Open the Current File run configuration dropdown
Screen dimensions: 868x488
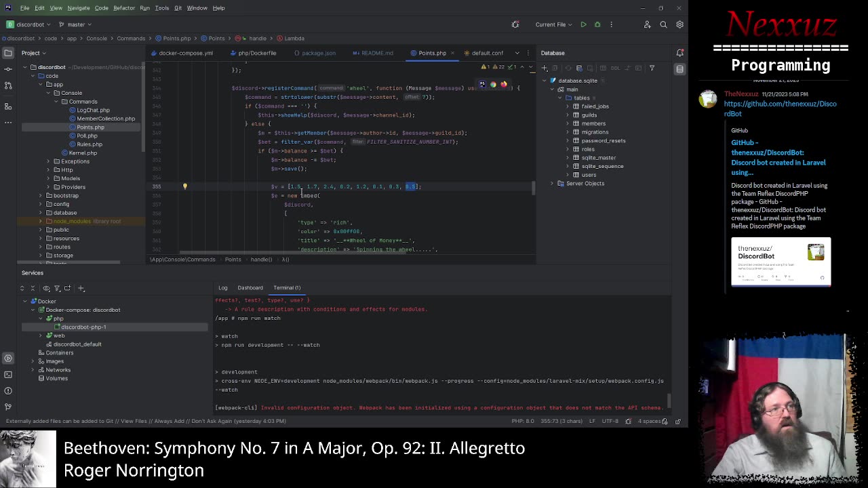(553, 24)
